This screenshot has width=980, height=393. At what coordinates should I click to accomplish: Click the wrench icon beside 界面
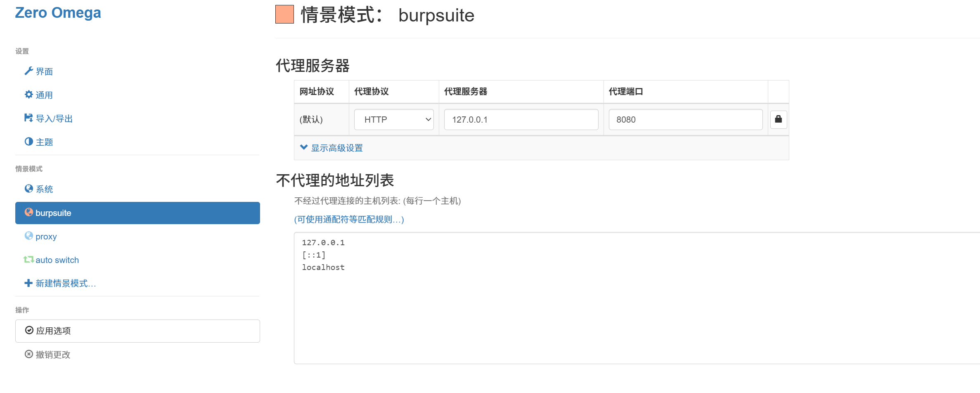coord(28,71)
